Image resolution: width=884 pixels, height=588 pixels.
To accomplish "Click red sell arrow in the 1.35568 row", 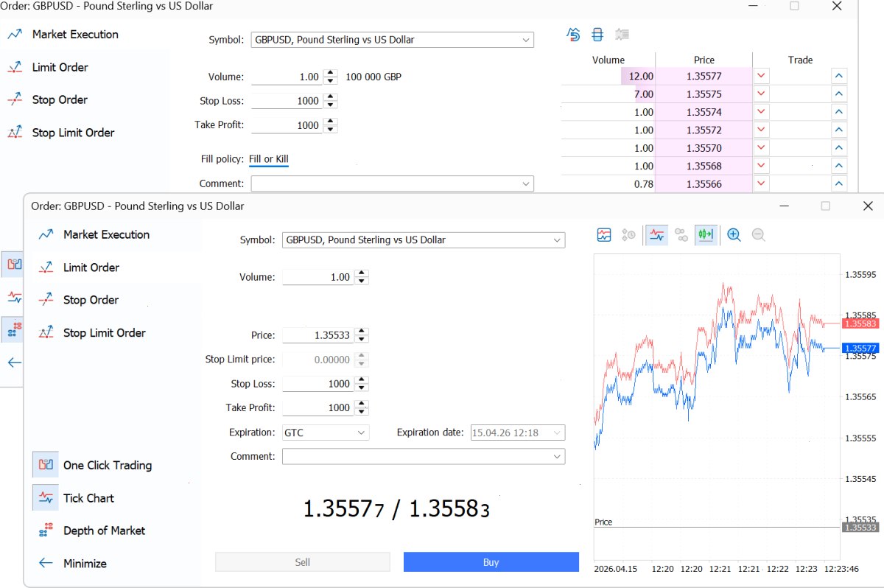I will point(762,166).
